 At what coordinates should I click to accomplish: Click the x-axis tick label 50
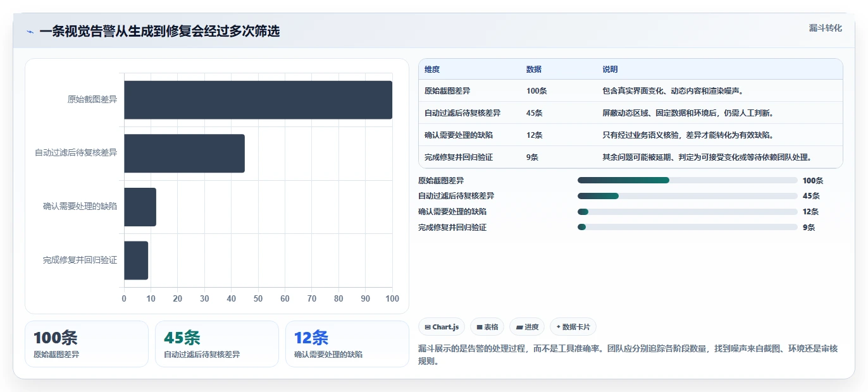[258, 298]
